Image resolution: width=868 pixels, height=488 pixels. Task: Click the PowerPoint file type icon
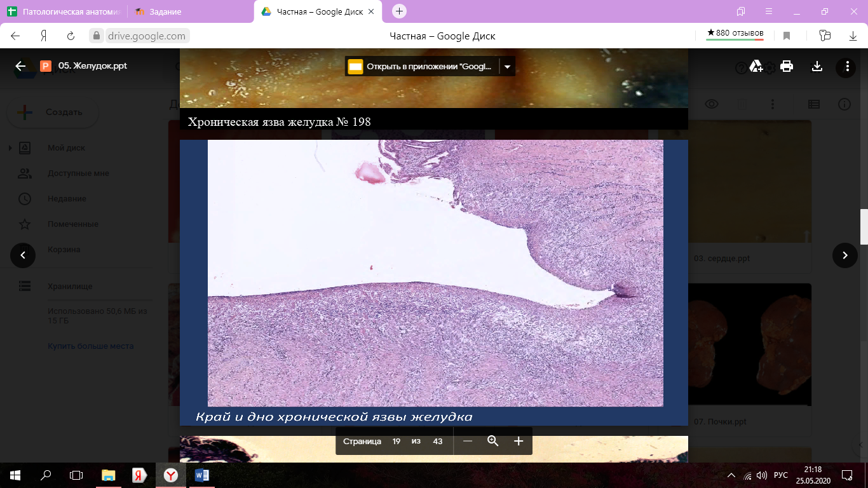pyautogui.click(x=46, y=66)
